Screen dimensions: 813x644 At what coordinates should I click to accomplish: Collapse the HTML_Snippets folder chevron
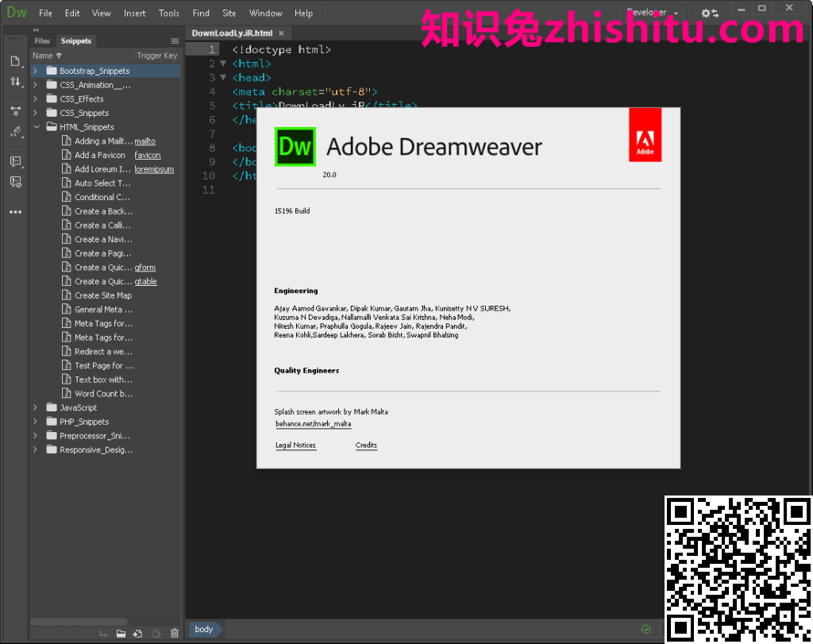coord(37,126)
